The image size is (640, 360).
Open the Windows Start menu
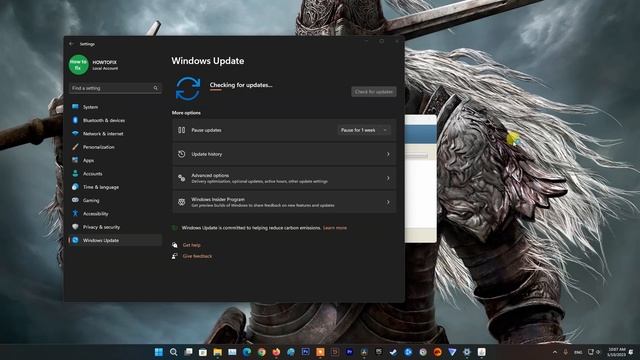click(159, 352)
